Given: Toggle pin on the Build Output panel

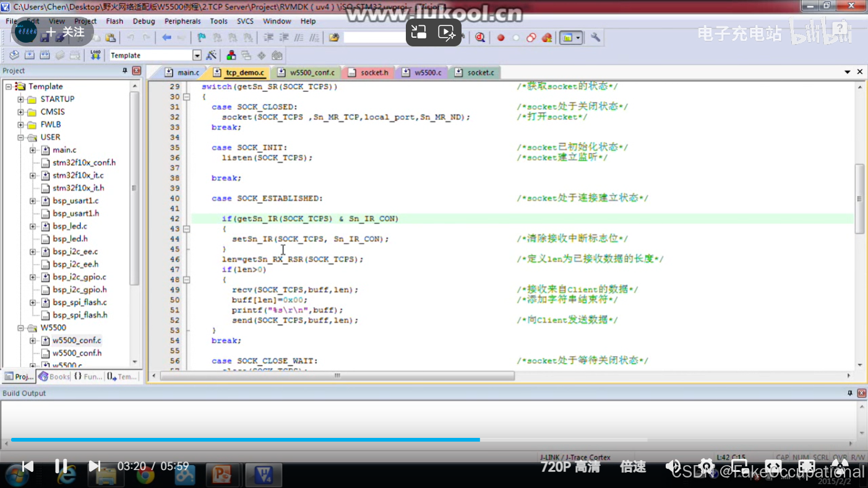Looking at the screenshot, I should [x=849, y=393].
